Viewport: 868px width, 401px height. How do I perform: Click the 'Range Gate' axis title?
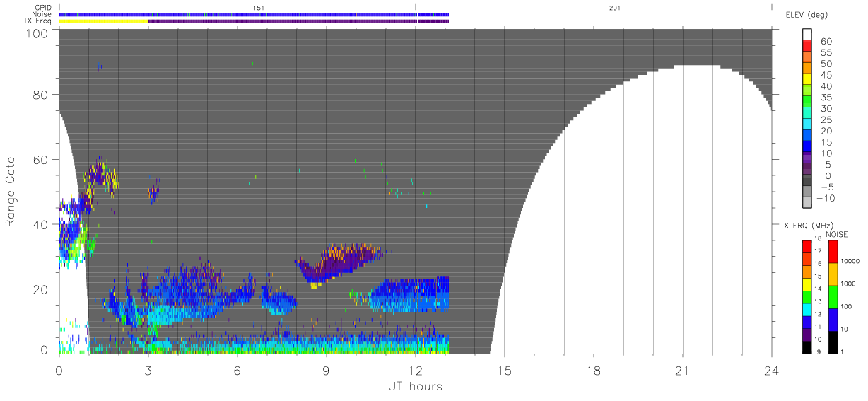pos(11,192)
